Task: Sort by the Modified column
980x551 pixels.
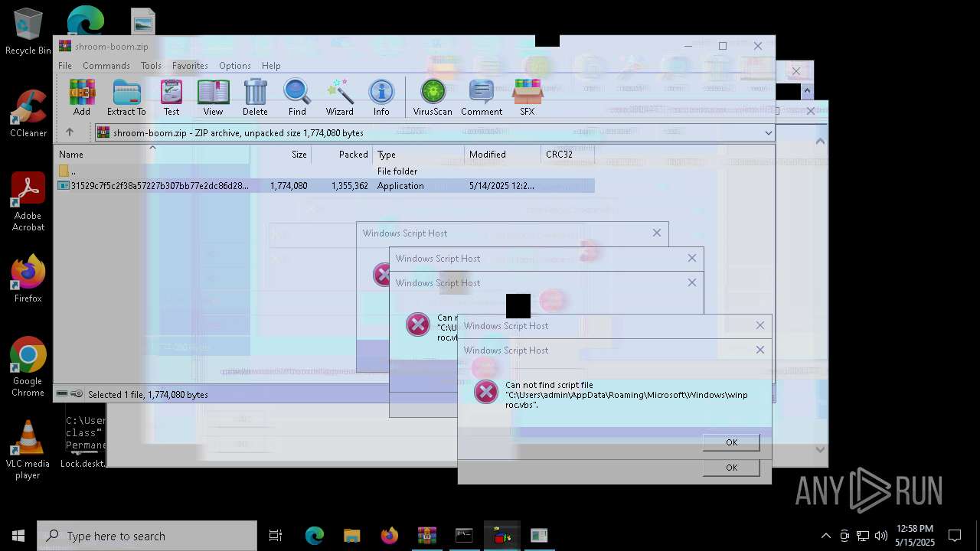Action: click(x=502, y=155)
